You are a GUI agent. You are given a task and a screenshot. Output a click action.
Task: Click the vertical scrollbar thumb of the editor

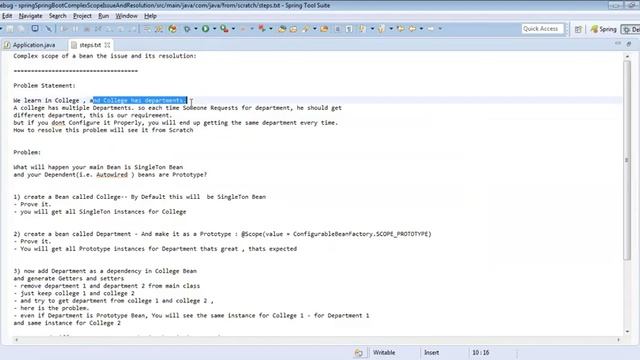coord(627,160)
